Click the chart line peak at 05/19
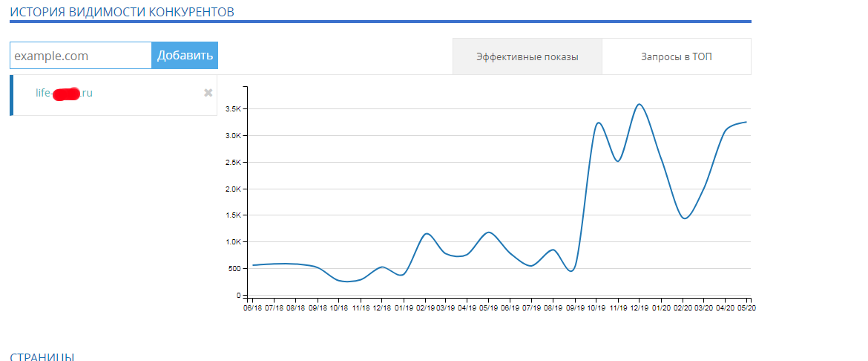The width and height of the screenshot is (868, 361). [488, 232]
